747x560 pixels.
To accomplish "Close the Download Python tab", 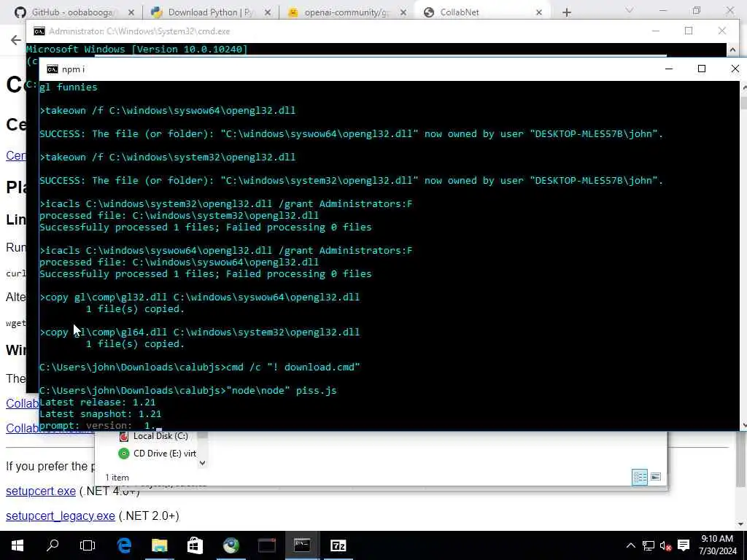I will [268, 12].
